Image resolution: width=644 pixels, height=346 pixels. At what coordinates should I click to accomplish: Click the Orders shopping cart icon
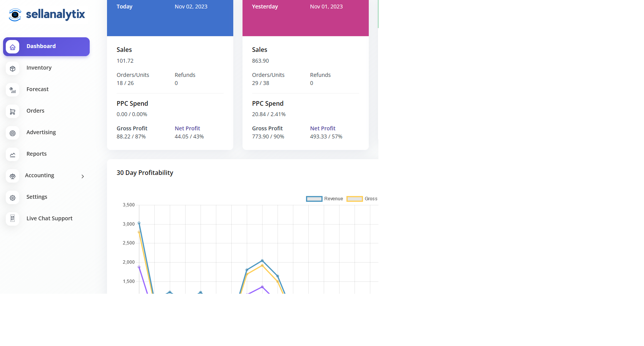pyautogui.click(x=13, y=111)
